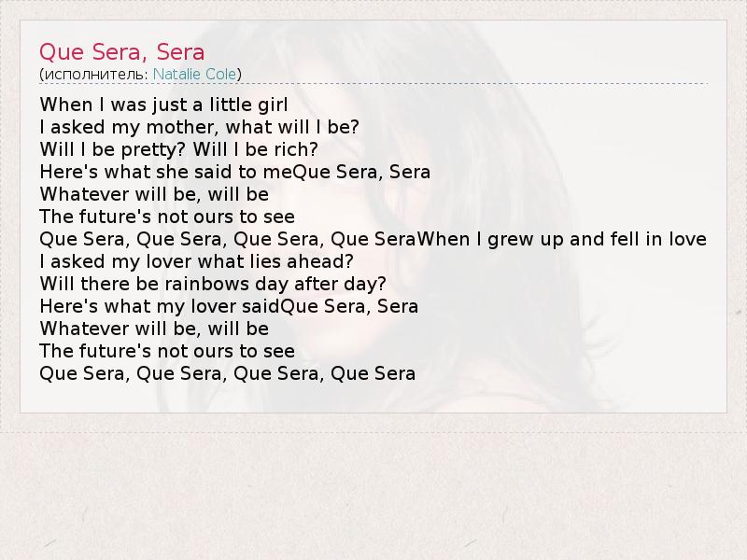Image resolution: width=747 pixels, height=560 pixels.
Task: Select the line "I asked my mother, what will I be?"
Action: point(200,127)
